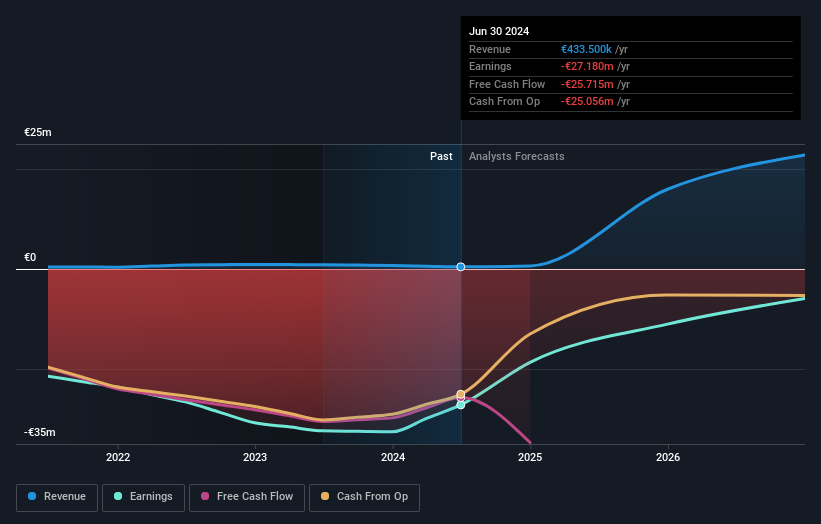
Task: Click the €25m y-axis label
Action: (x=38, y=132)
